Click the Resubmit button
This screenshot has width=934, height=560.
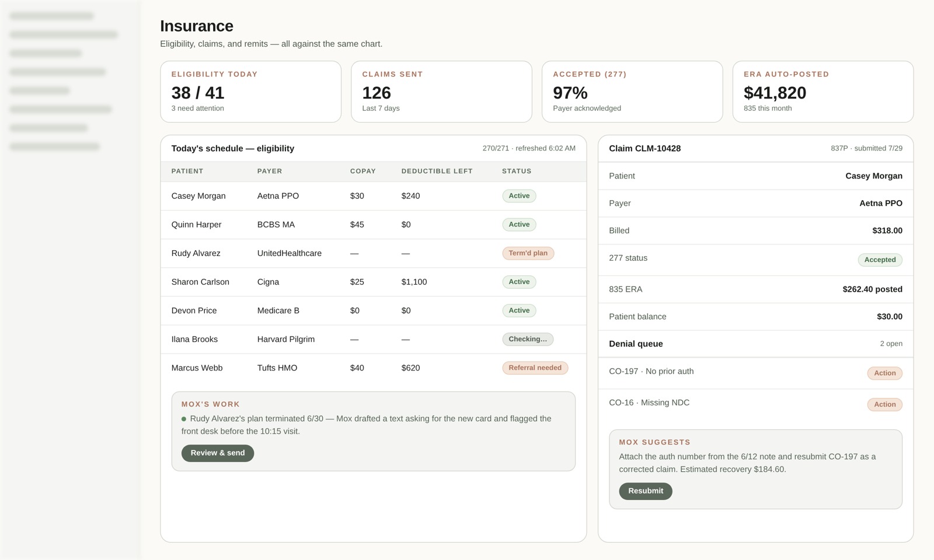645,491
